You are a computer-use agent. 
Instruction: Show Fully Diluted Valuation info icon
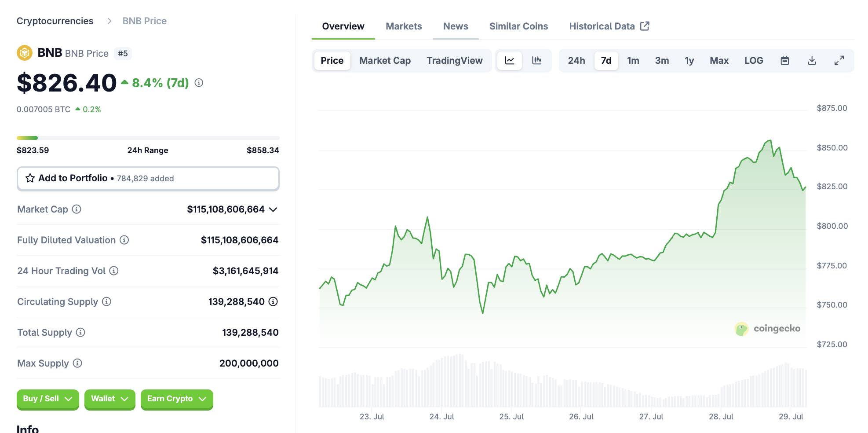[x=124, y=240]
